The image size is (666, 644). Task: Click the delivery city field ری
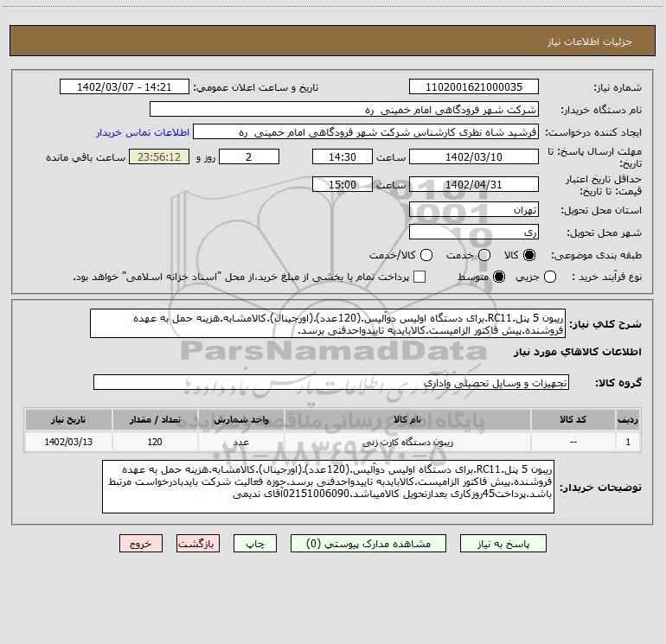click(474, 232)
